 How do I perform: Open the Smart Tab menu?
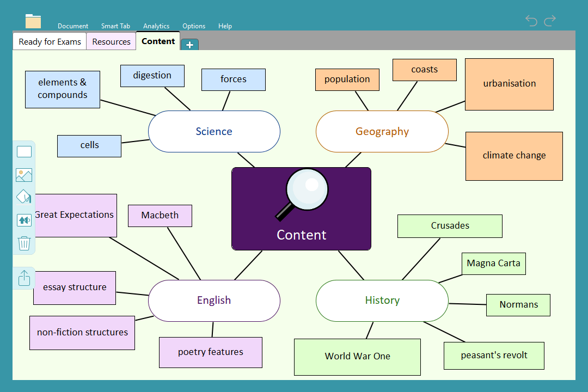pyautogui.click(x=115, y=26)
